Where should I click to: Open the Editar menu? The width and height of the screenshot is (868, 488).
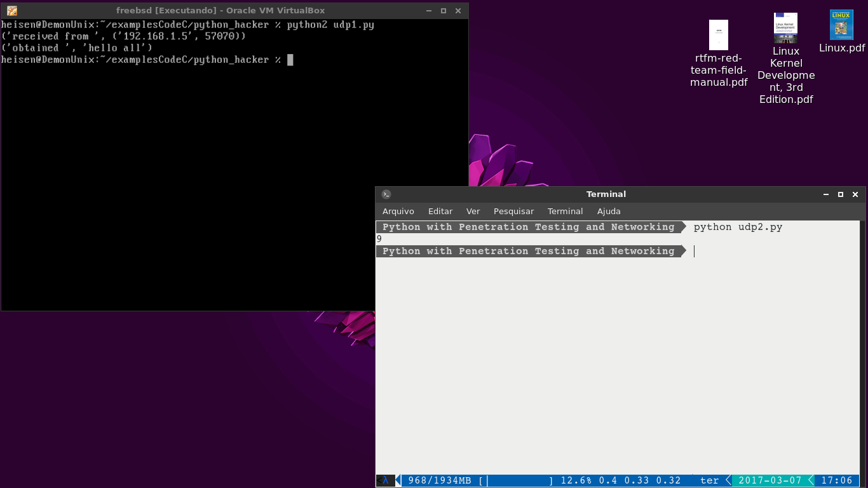[440, 212]
